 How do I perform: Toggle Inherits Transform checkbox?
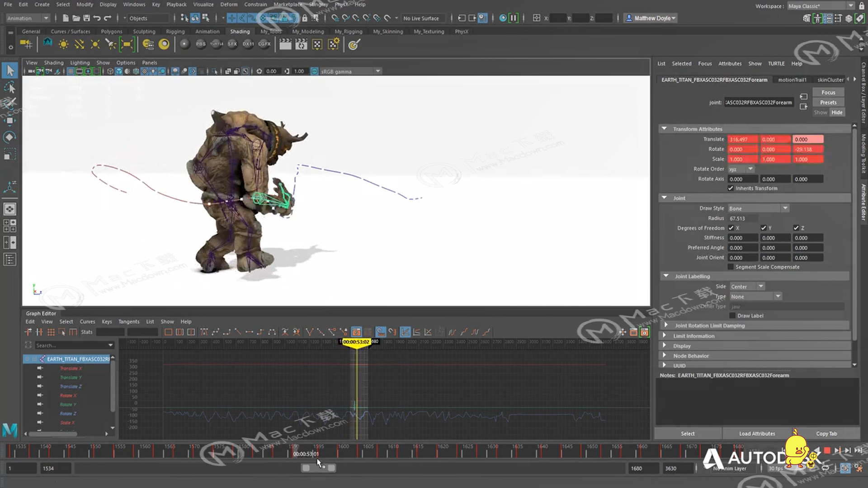pyautogui.click(x=730, y=188)
